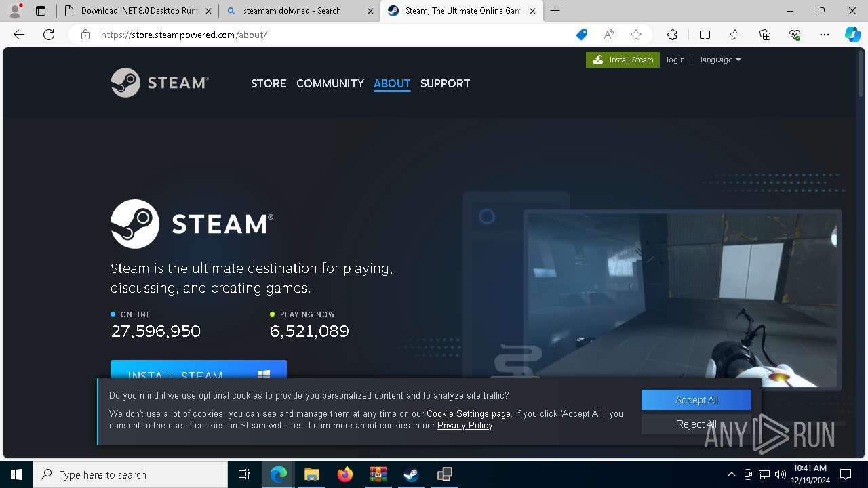Open the STORE menu
Viewport: 868px width, 488px height.
click(269, 83)
